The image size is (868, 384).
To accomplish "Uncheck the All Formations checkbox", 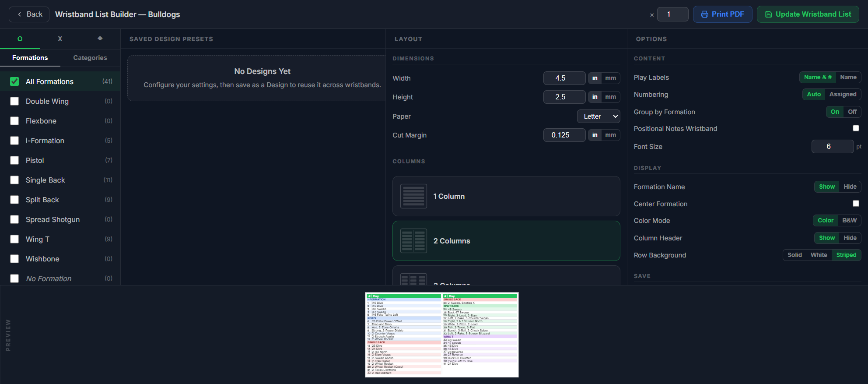I will (14, 81).
